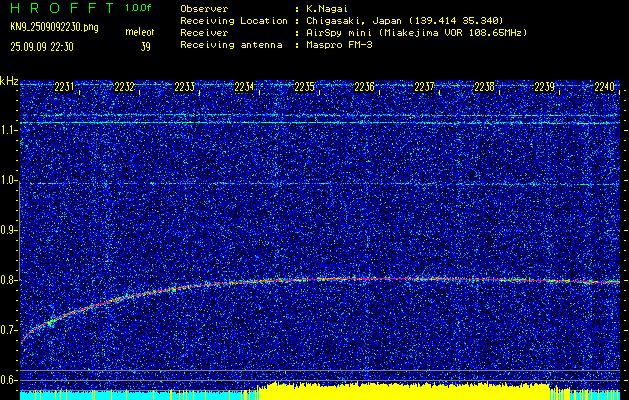The image size is (629, 400).
Task: Select the 2233 time marker
Action: pos(185,87)
